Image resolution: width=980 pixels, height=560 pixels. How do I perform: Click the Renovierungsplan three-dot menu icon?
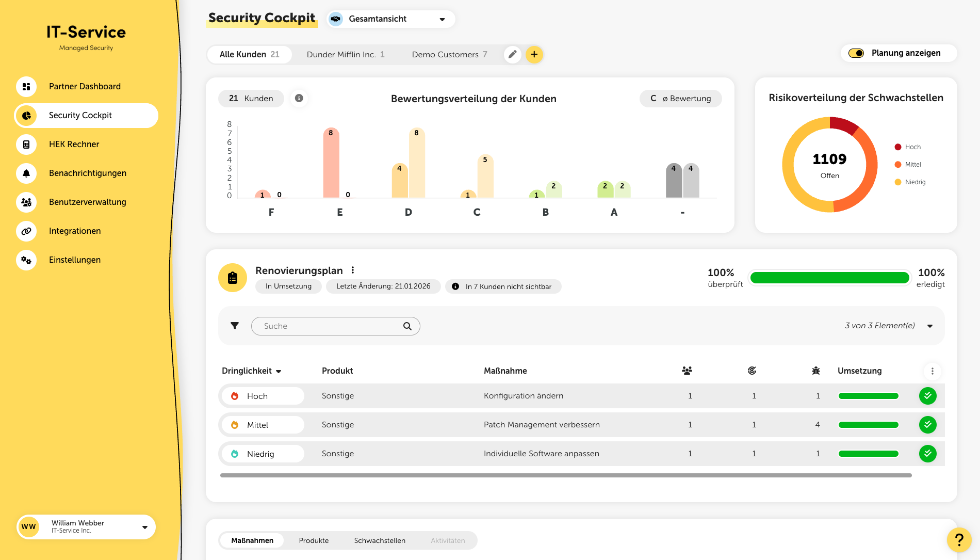(x=353, y=270)
